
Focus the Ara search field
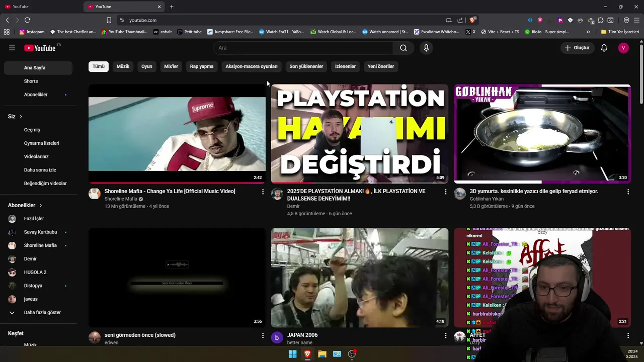click(x=303, y=48)
